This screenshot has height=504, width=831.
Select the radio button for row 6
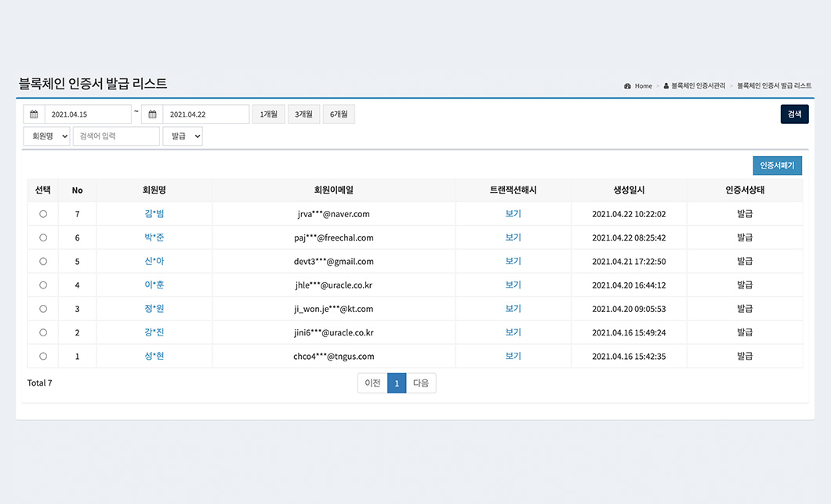43,238
